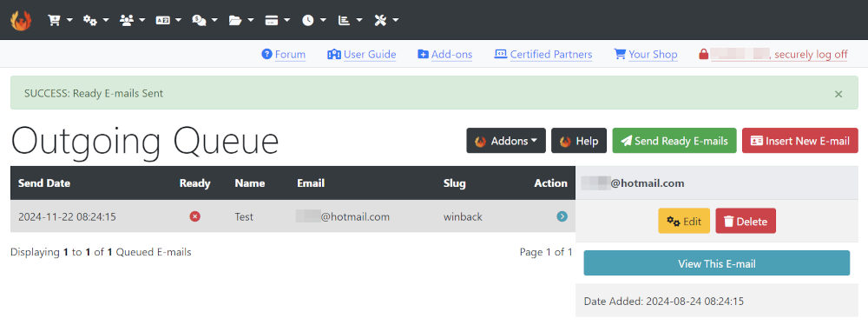868x325 pixels.
Task: Open the bar chart reports menu
Action: [x=351, y=21]
